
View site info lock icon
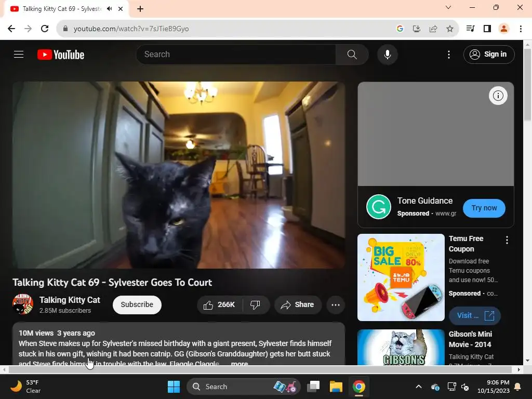point(65,29)
